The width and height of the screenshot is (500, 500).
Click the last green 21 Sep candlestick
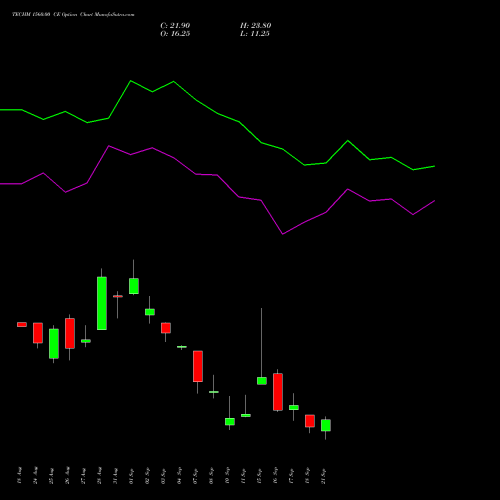(x=326, y=425)
